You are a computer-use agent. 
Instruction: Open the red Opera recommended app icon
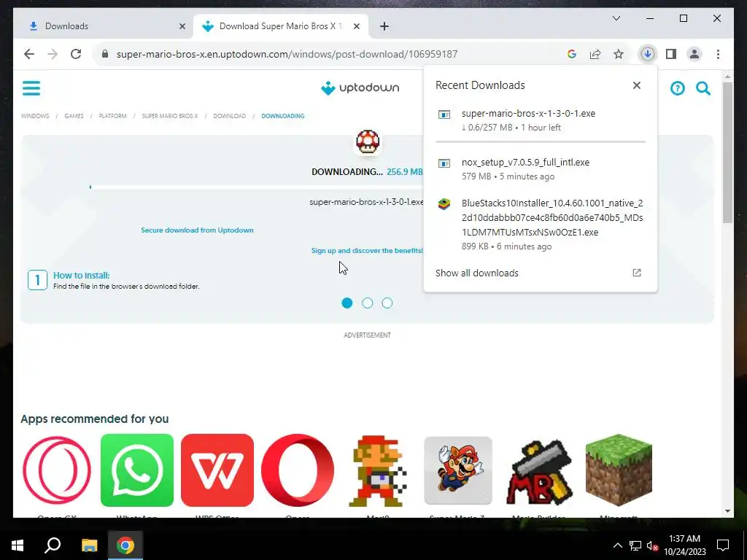click(x=298, y=470)
